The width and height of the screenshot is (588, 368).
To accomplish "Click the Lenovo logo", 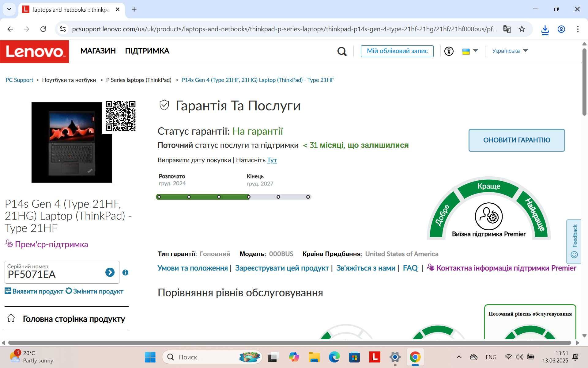I will (34, 51).
